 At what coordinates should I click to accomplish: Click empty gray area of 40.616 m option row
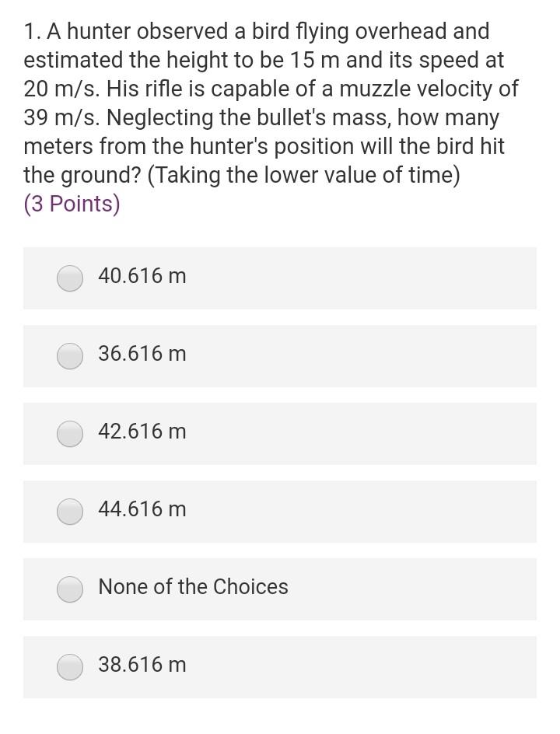tap(361, 278)
